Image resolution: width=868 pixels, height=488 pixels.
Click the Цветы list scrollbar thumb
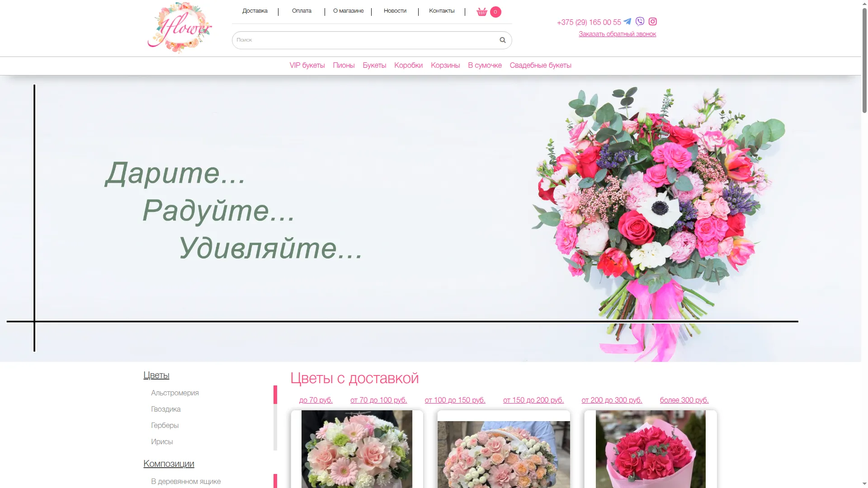point(275,394)
